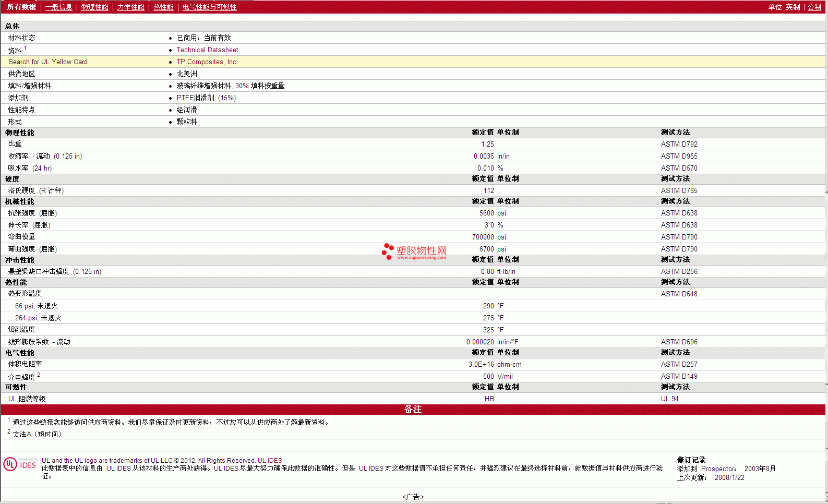Select the 熔融温度 value 325 °F
This screenshot has height=504, width=828.
point(493,330)
